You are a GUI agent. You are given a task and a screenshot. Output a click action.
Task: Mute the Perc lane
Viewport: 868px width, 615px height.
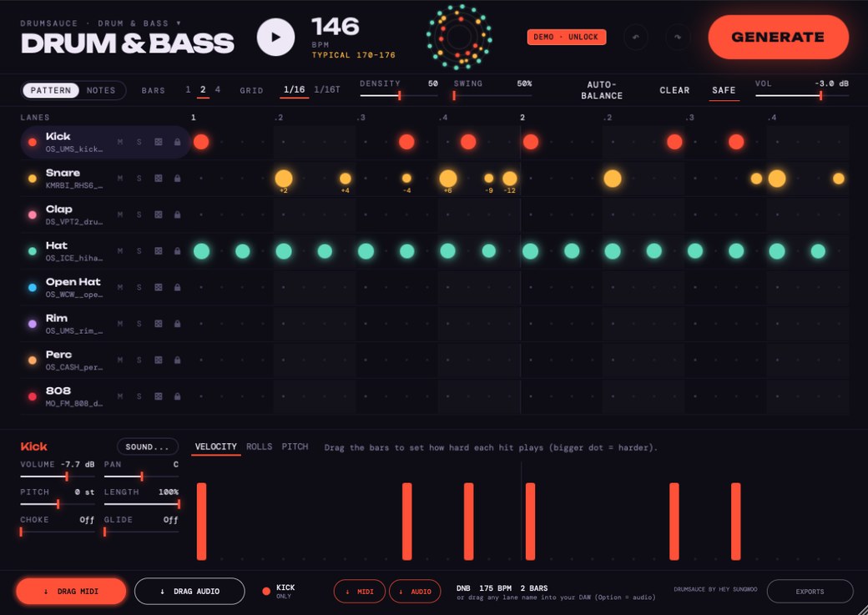click(x=120, y=360)
